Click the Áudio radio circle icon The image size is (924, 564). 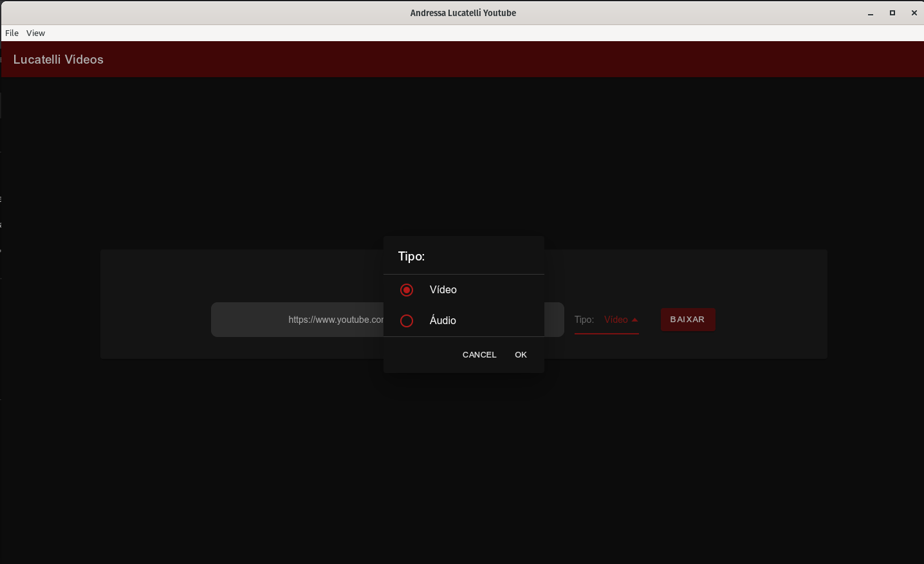pos(407,320)
